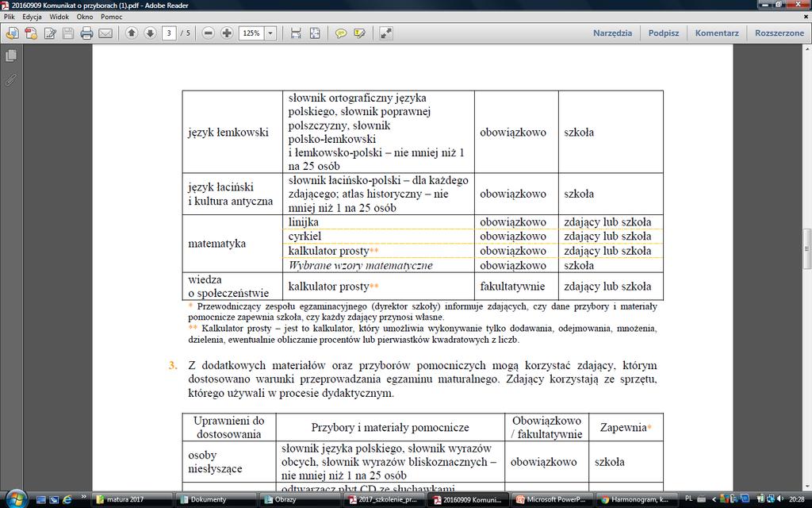Switch to Harmonogram Chrome taskbar window
This screenshot has height=508, width=812.
click(636, 500)
